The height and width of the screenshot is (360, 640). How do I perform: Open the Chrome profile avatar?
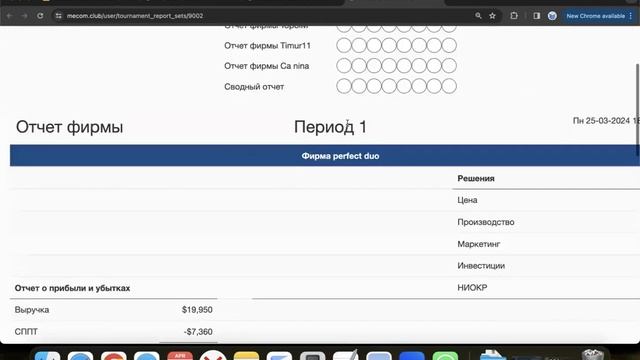pos(552,16)
